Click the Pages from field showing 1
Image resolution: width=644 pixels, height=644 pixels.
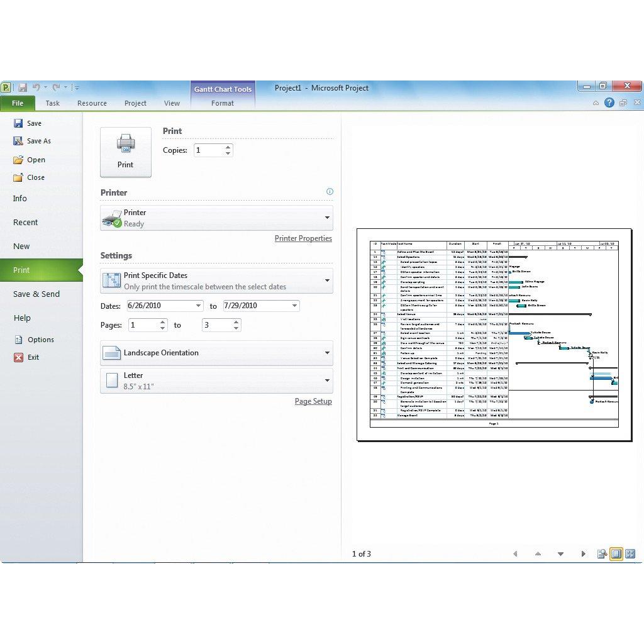pos(143,325)
